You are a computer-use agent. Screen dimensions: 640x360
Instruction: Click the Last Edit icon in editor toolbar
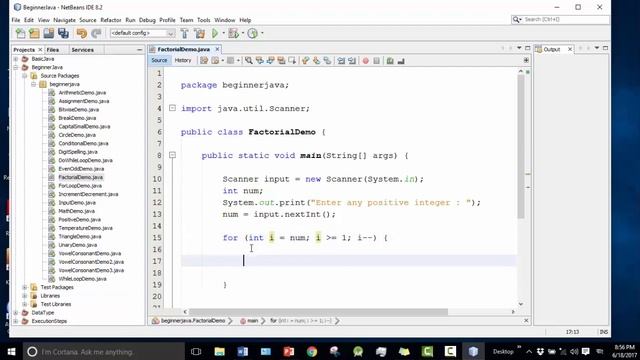204,60
